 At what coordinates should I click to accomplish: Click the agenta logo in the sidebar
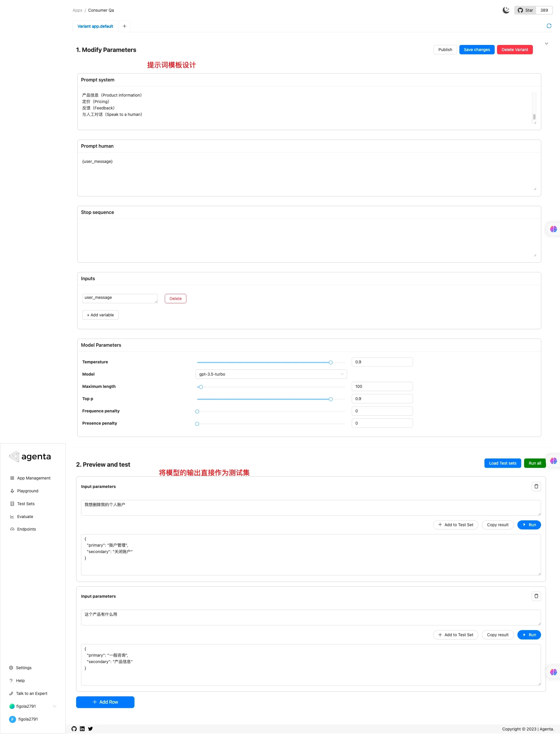(30, 456)
